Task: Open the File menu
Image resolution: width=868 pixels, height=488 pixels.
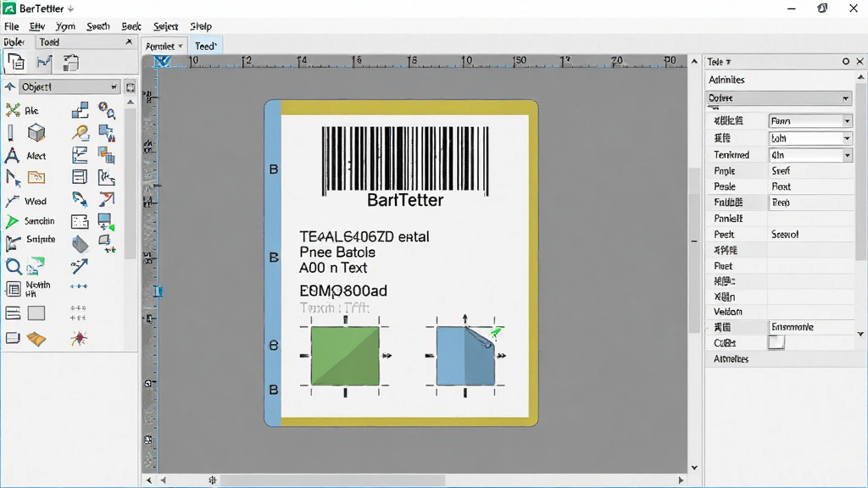Action: [11, 26]
